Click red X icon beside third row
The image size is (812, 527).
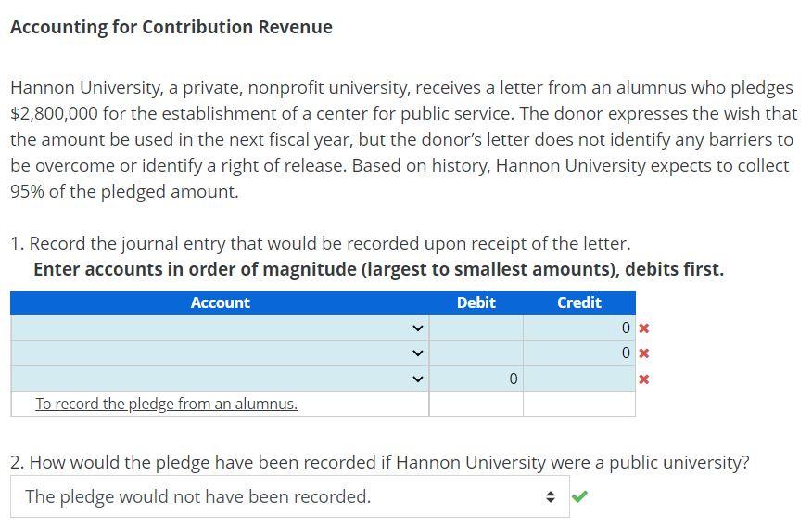[643, 379]
